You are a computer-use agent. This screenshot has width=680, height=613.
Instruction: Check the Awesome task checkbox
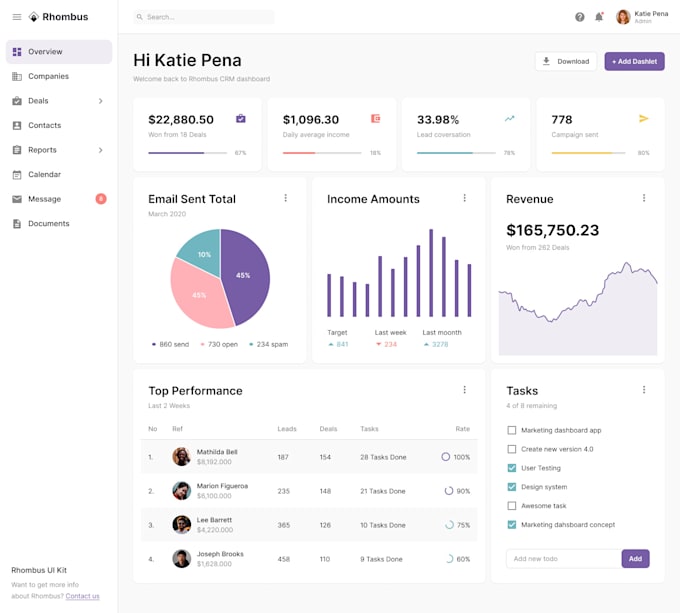(512, 505)
